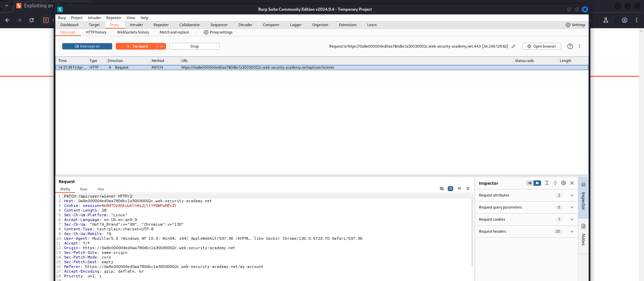Switch request view to Hex
Screen dimensions: 644x281
(101, 189)
